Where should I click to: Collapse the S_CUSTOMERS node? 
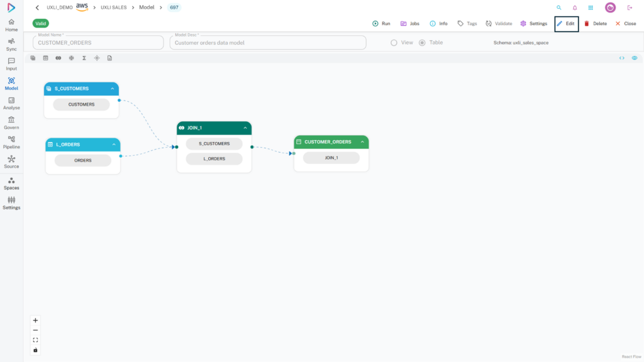112,89
